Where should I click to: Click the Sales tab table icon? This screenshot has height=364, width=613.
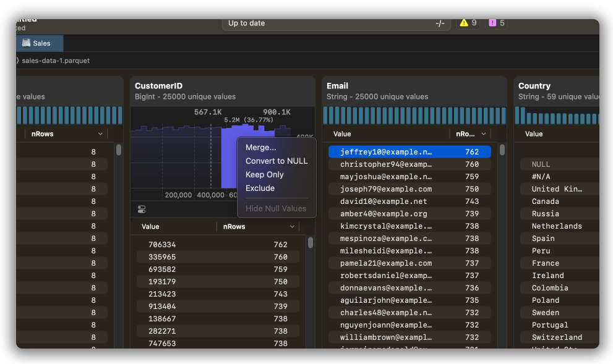(x=26, y=43)
